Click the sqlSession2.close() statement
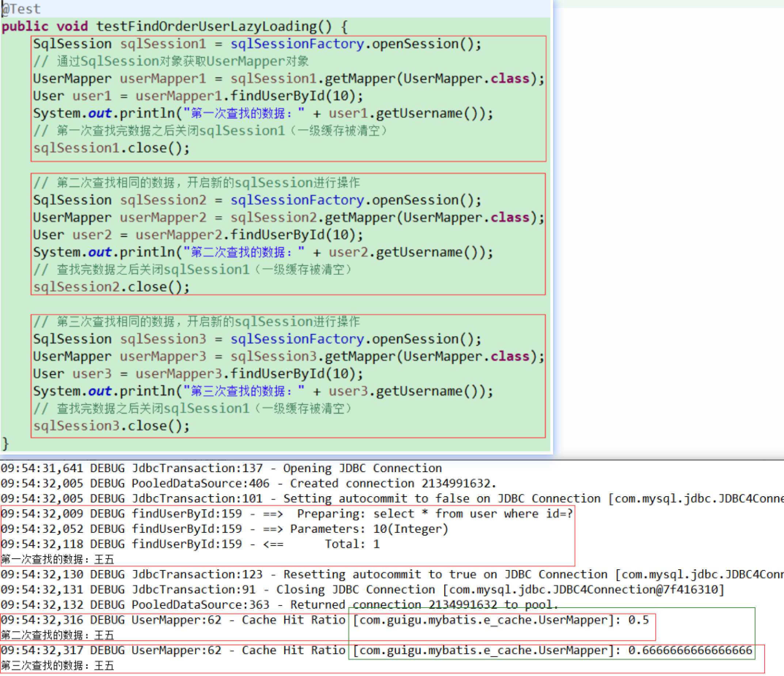 (111, 287)
